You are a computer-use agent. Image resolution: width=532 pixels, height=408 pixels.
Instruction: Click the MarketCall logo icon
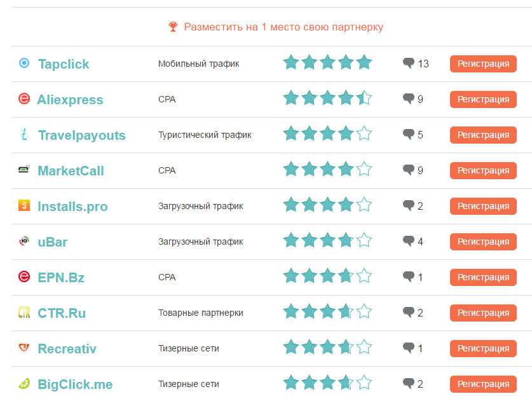click(x=24, y=170)
